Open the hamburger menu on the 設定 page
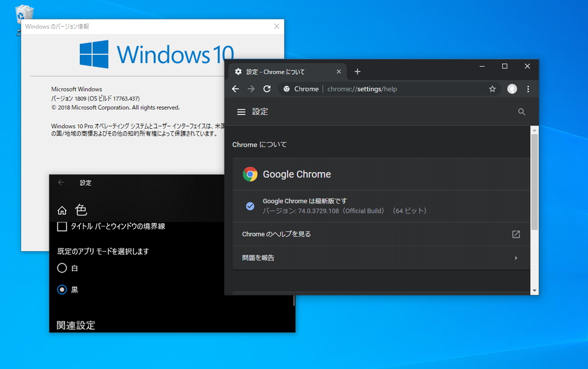Image resolution: width=588 pixels, height=369 pixels. (241, 112)
